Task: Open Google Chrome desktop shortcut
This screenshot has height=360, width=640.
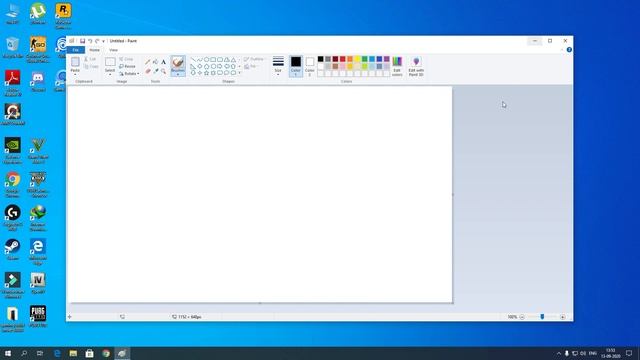Action: click(13, 184)
